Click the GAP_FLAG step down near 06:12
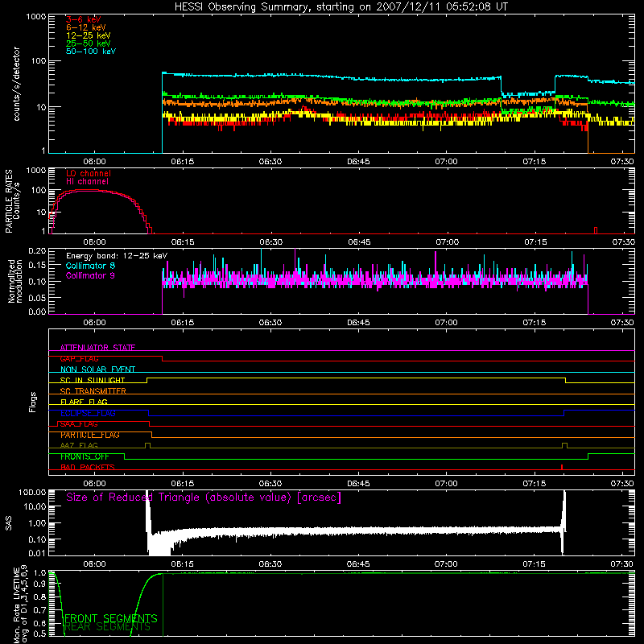This screenshot has width=644, height=644. point(163,358)
